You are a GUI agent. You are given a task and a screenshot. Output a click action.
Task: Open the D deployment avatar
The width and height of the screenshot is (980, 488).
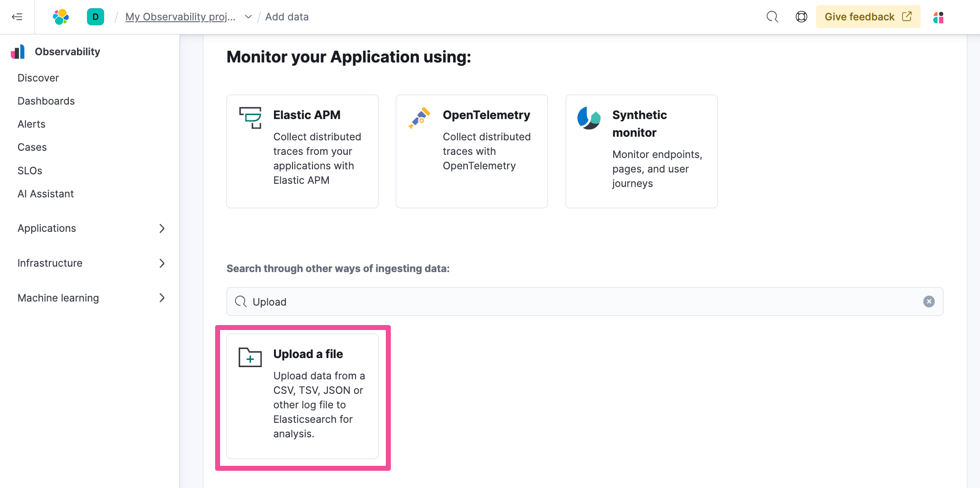96,17
